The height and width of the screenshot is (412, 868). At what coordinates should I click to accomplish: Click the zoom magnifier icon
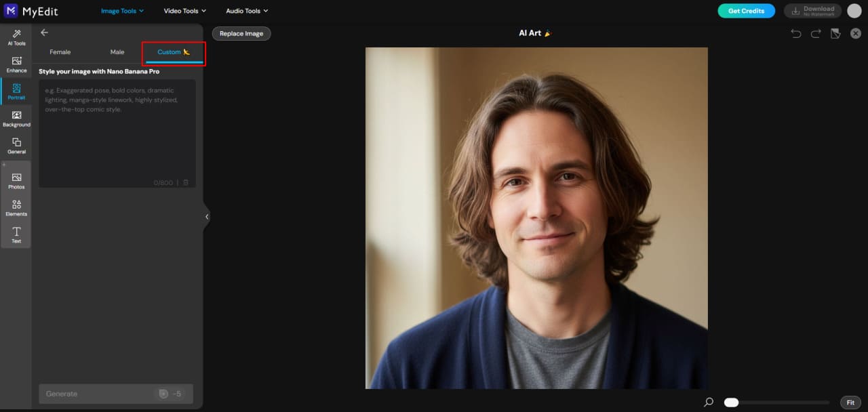point(709,402)
